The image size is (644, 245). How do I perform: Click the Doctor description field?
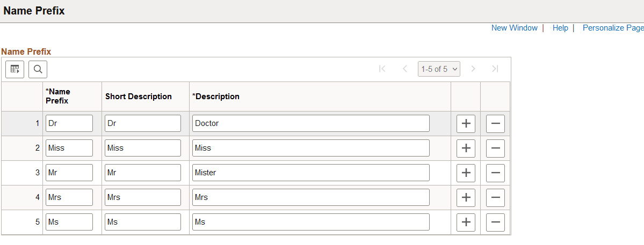pyautogui.click(x=310, y=123)
